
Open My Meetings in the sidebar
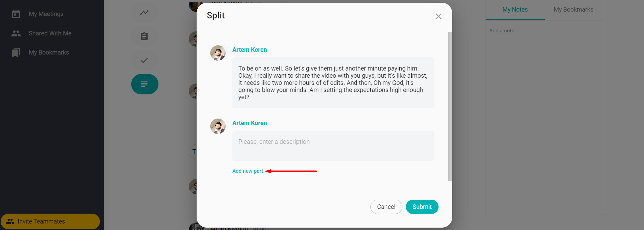[46, 14]
